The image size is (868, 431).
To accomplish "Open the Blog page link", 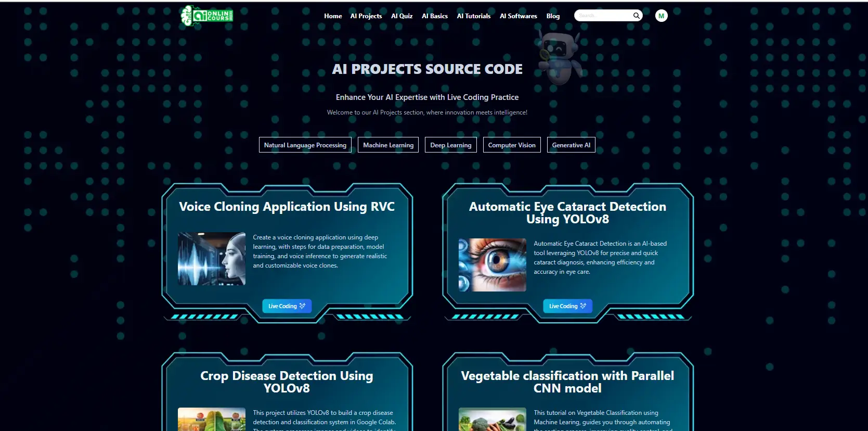I will pyautogui.click(x=553, y=16).
